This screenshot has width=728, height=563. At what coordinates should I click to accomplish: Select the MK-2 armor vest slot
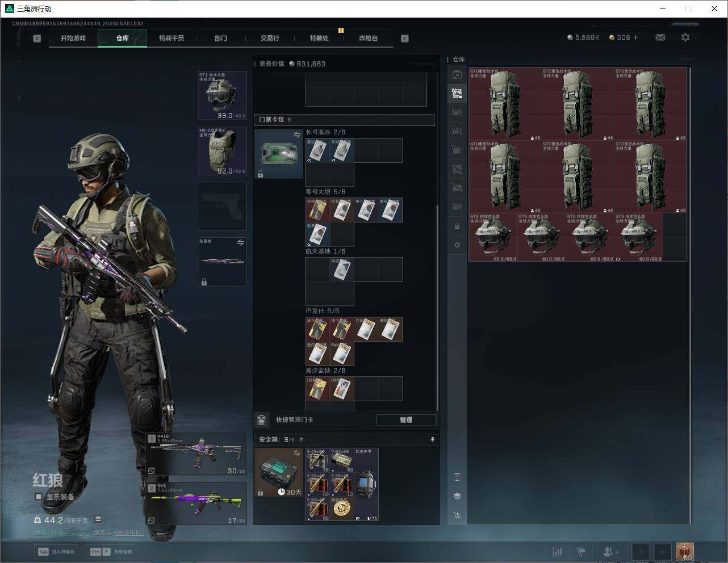pyautogui.click(x=222, y=151)
